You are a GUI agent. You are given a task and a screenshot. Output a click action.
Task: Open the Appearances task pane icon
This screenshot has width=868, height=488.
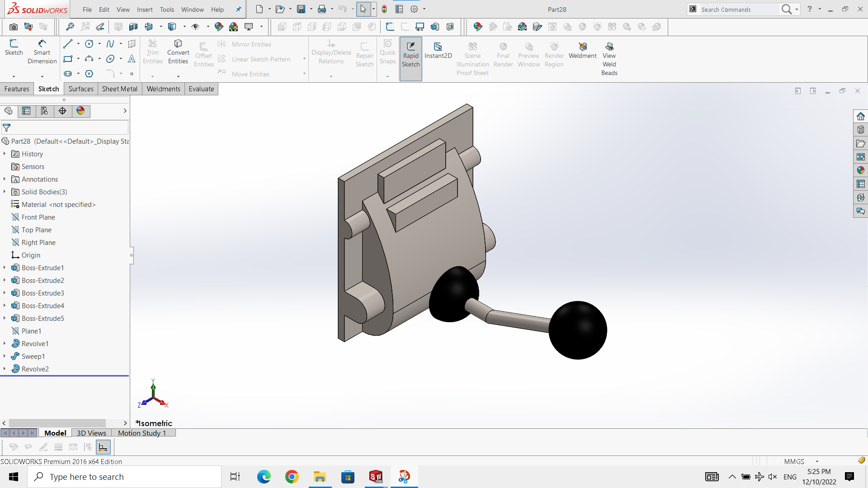[860, 170]
